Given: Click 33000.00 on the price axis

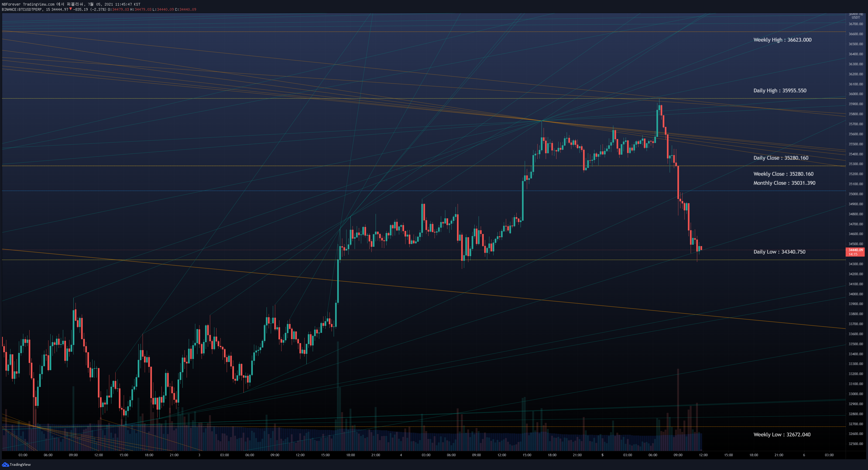Looking at the screenshot, I should [x=855, y=394].
